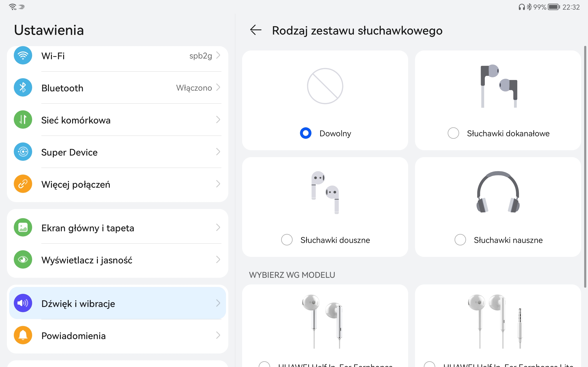Tap the headphones icon in status bar
Image resolution: width=588 pixels, height=367 pixels.
(521, 7)
